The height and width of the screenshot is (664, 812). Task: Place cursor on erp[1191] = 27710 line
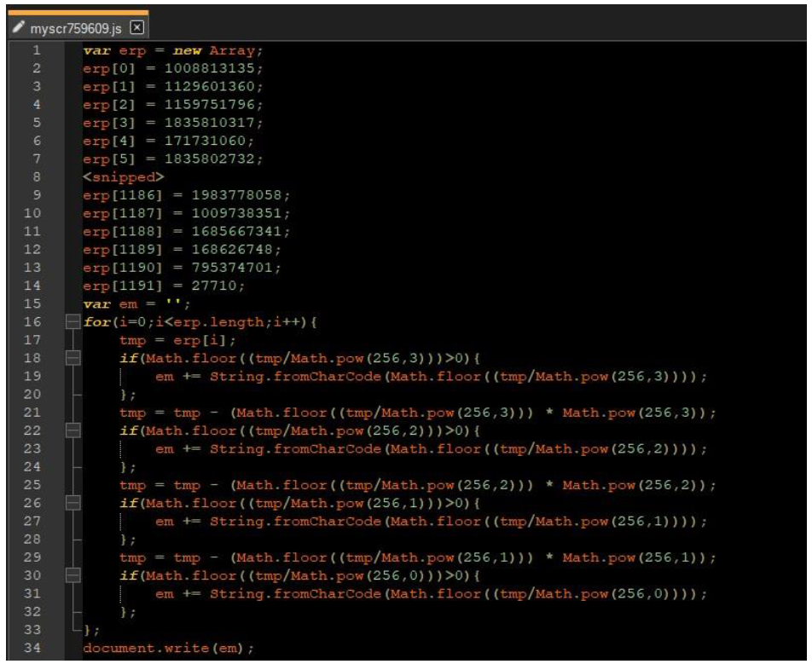162,285
